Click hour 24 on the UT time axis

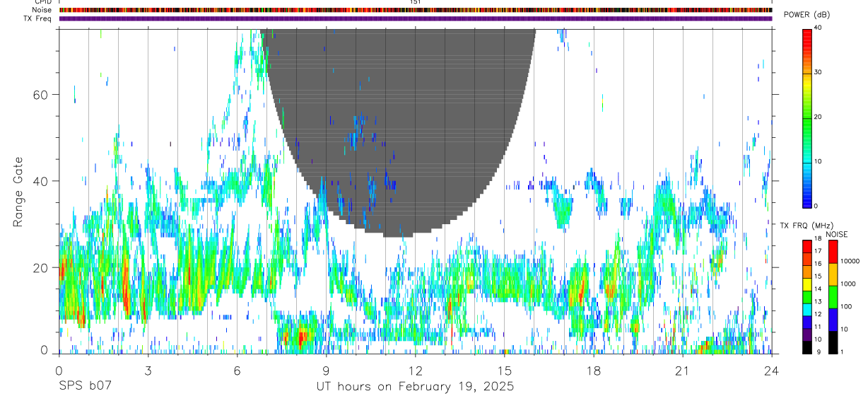click(771, 370)
